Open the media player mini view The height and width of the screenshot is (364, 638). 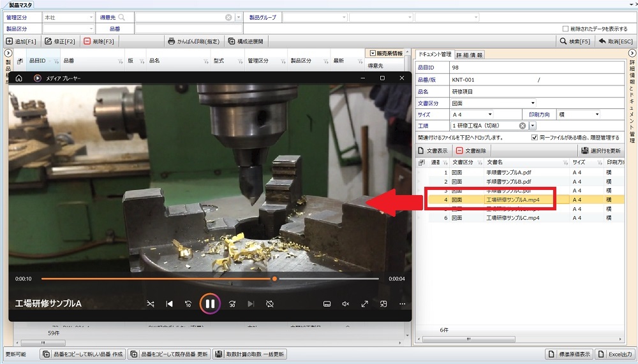coord(383,304)
